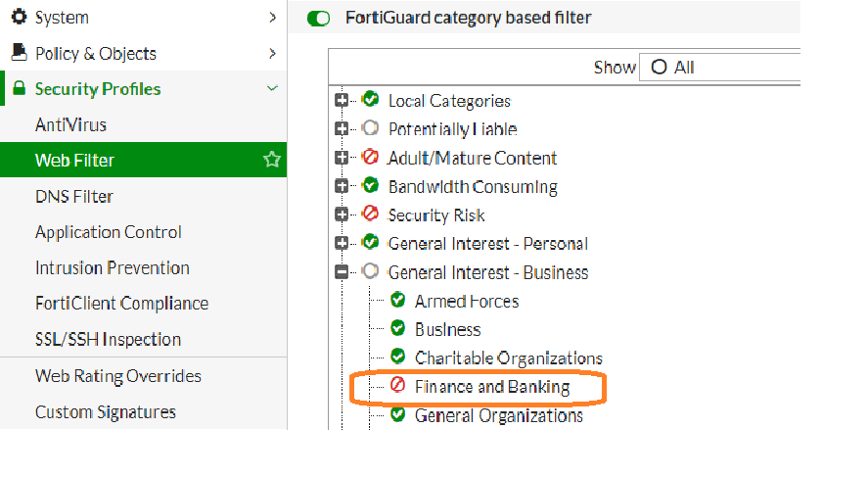868x477 pixels.
Task: Click Armed Forces allow status icon
Action: pyautogui.click(x=397, y=301)
